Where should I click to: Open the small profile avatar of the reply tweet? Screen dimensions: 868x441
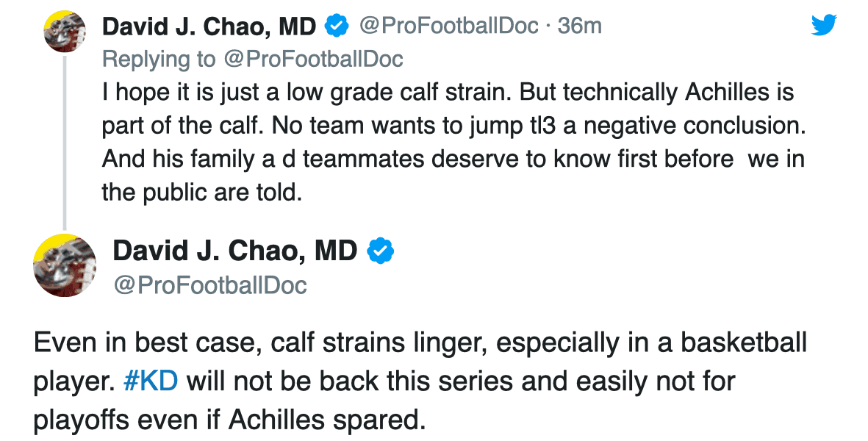[65, 32]
